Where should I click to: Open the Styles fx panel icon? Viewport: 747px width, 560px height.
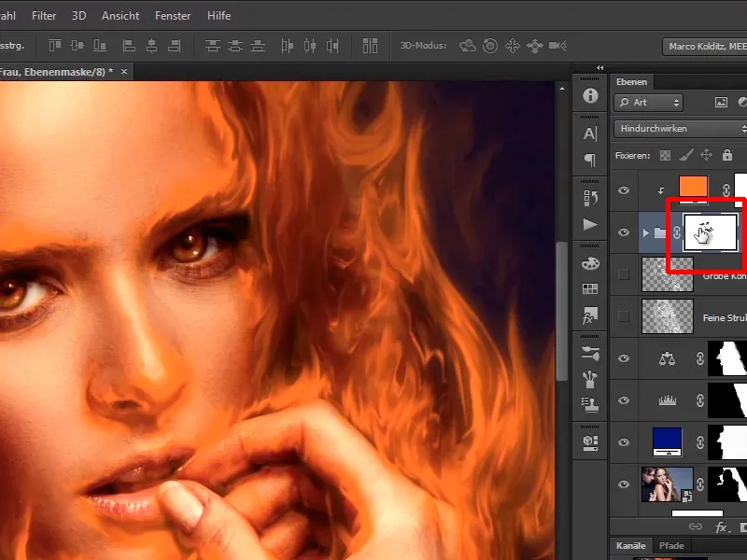tap(589, 315)
